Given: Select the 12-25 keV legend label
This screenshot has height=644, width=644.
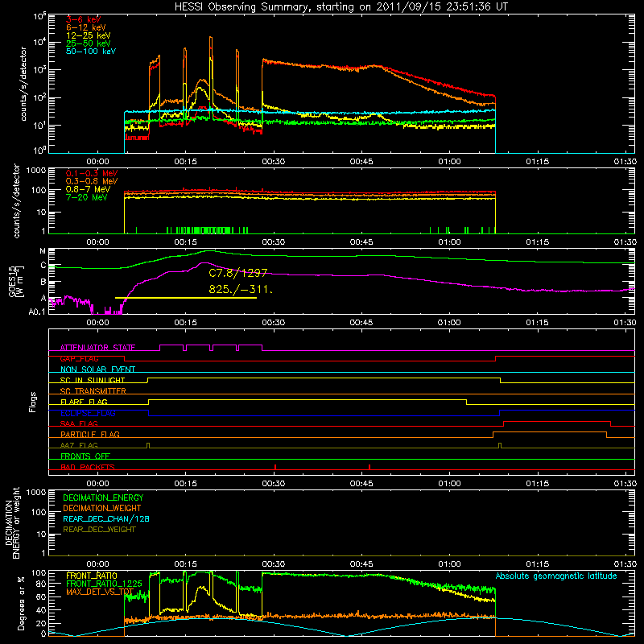Looking at the screenshot, I should pyautogui.click(x=89, y=35).
